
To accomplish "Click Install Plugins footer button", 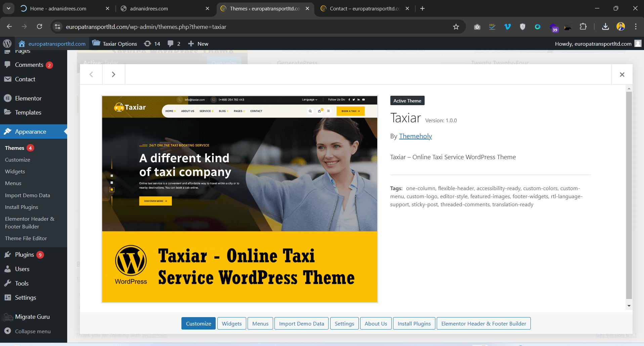I will pyautogui.click(x=414, y=323).
